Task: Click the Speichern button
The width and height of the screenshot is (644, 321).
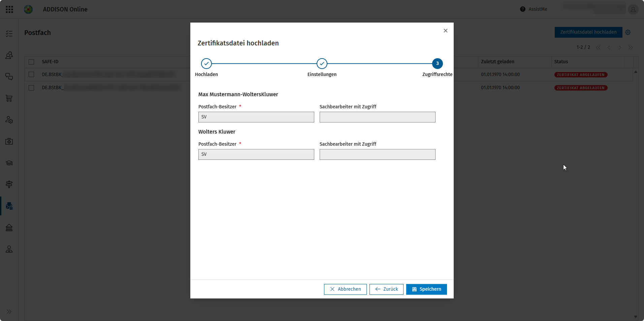Action: coord(426,289)
